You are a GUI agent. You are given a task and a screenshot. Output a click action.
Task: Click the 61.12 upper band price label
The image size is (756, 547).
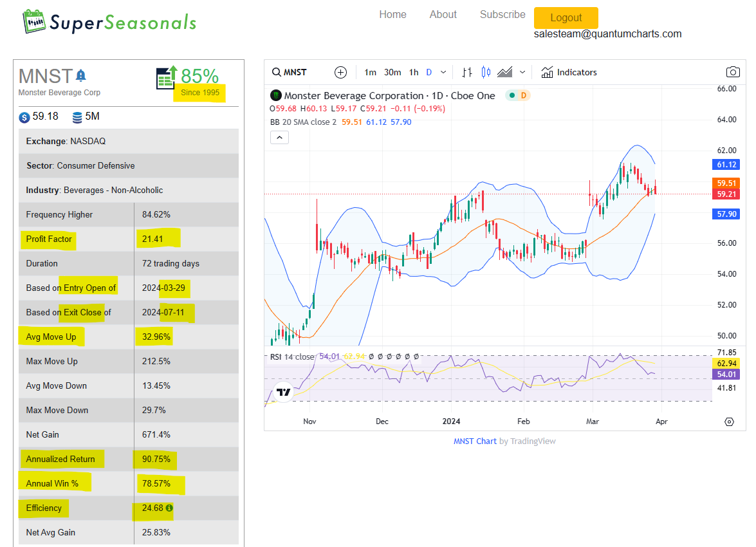pyautogui.click(x=726, y=165)
